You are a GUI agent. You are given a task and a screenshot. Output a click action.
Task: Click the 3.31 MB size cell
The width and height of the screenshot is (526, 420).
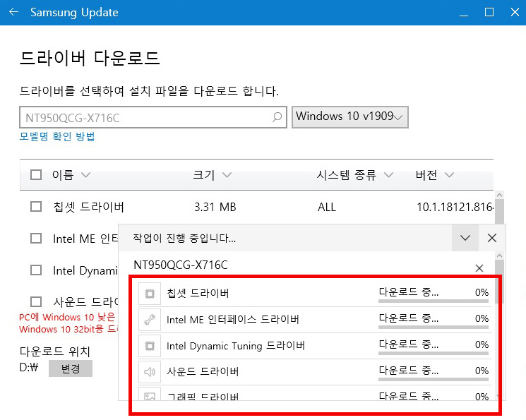click(x=215, y=207)
